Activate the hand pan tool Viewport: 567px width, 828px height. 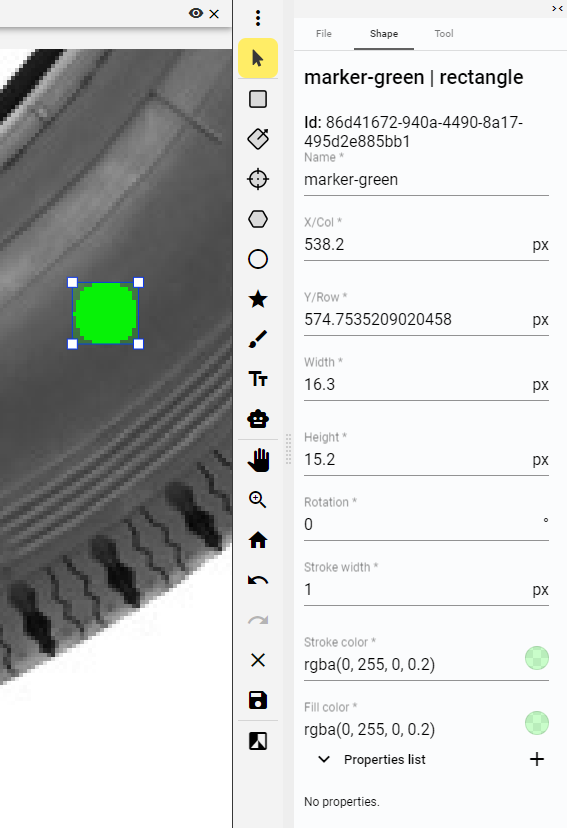pyautogui.click(x=258, y=460)
